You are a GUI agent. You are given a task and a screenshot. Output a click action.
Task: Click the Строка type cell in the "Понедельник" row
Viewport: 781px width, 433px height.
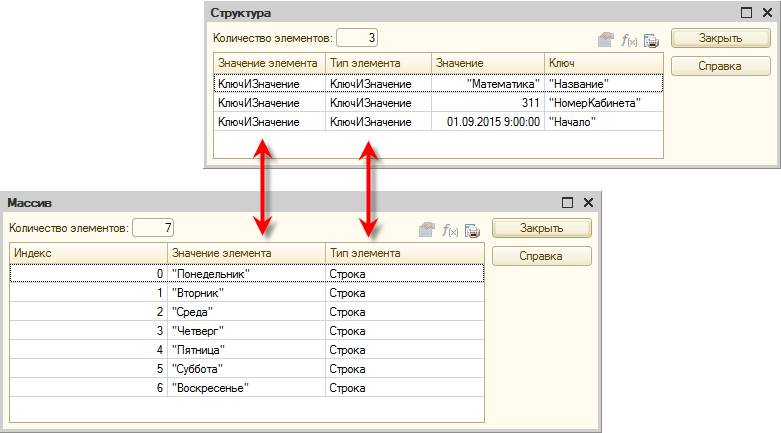[x=404, y=274]
